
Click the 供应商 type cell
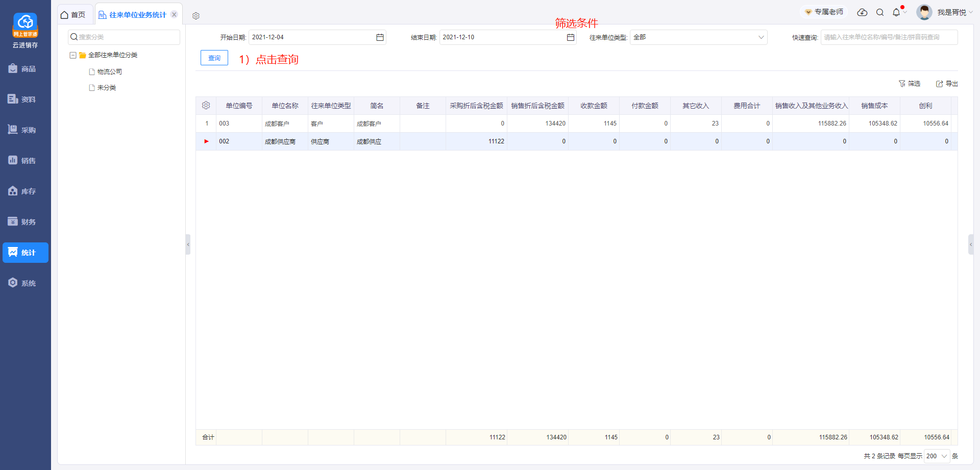331,141
